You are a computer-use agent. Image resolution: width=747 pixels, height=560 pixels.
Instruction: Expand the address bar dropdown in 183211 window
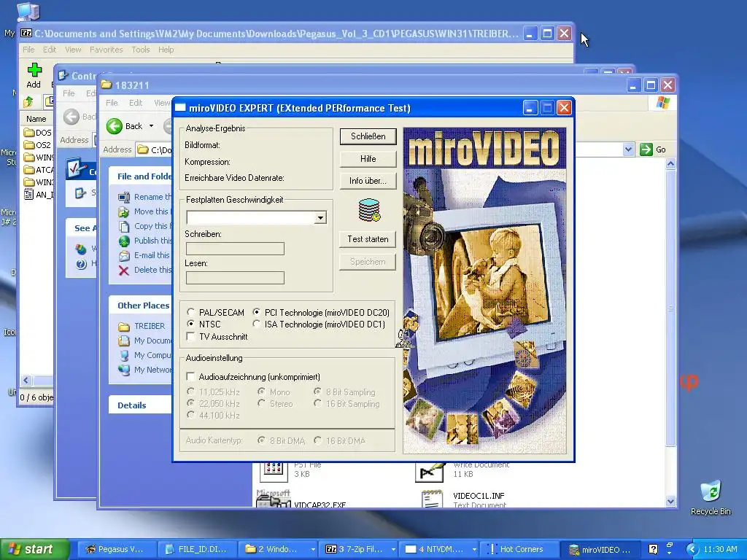(x=628, y=149)
